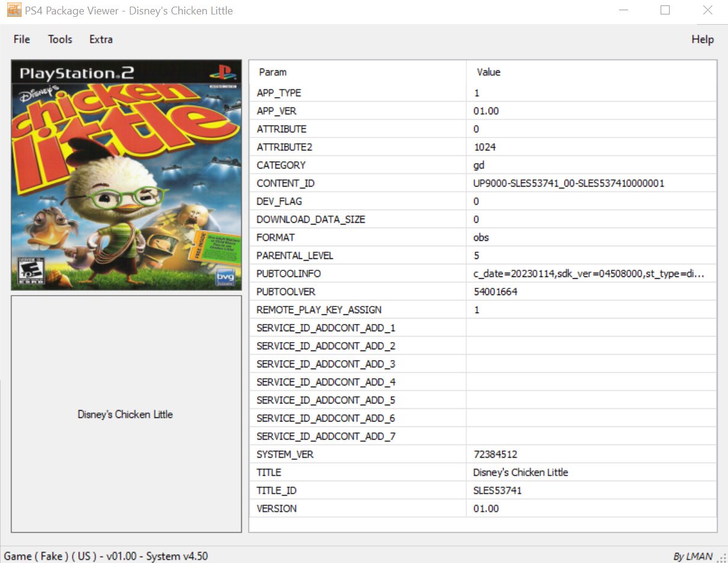Click the Chicken Little cover art image

[126, 175]
